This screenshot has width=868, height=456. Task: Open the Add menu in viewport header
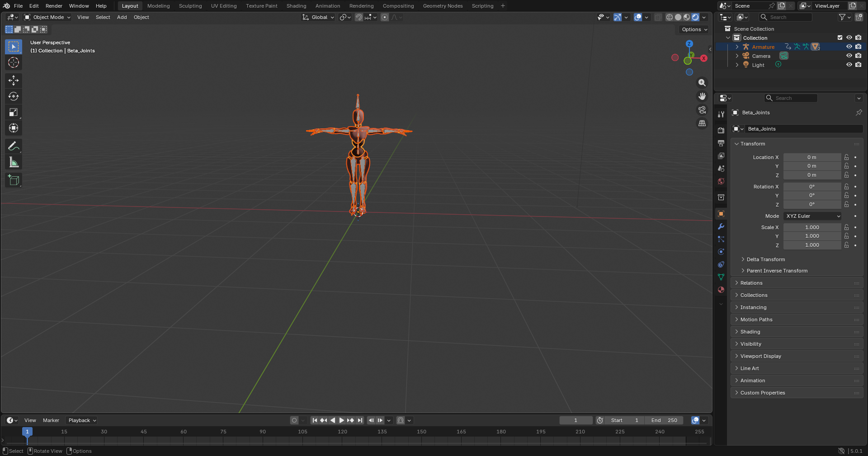pyautogui.click(x=122, y=17)
